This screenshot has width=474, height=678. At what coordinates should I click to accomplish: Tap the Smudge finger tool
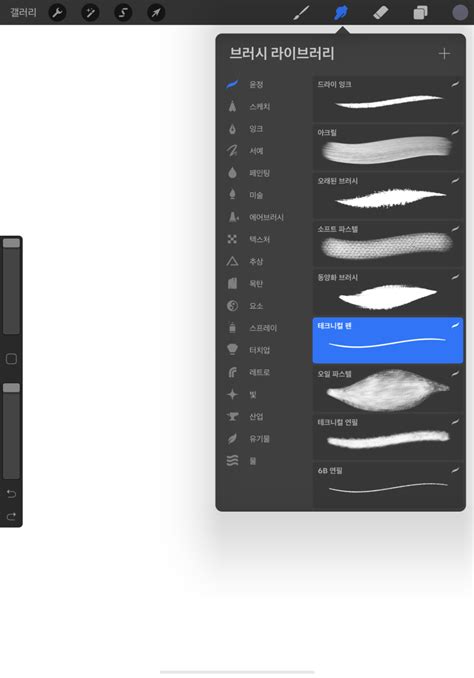coord(341,13)
